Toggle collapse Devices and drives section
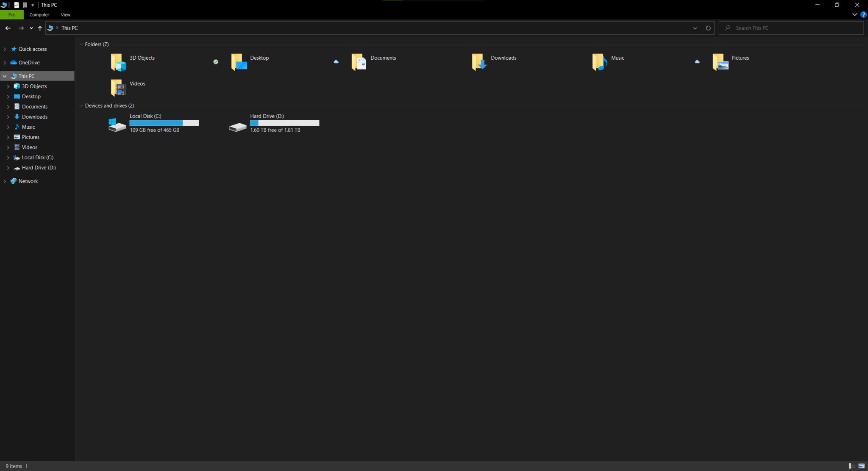868x471 pixels. (81, 105)
